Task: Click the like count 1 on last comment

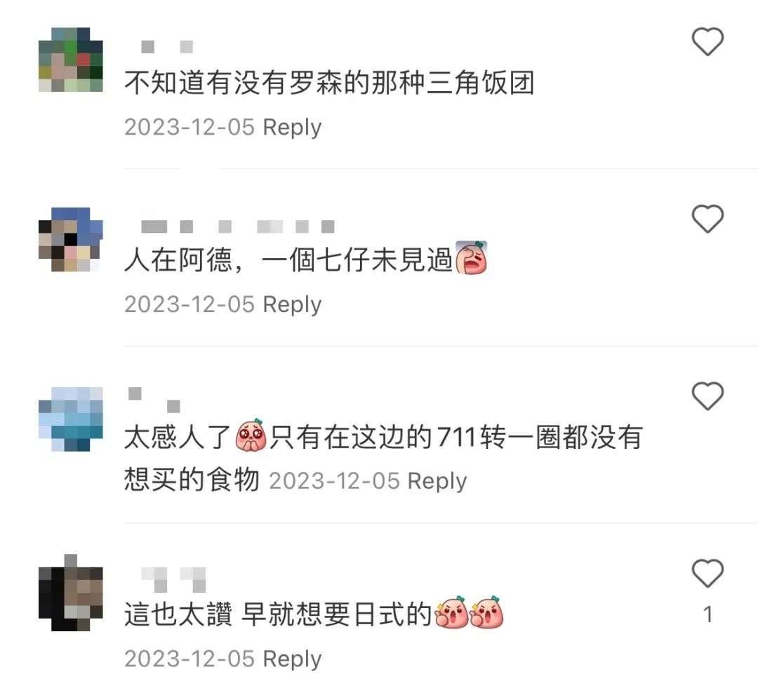Action: click(x=707, y=614)
